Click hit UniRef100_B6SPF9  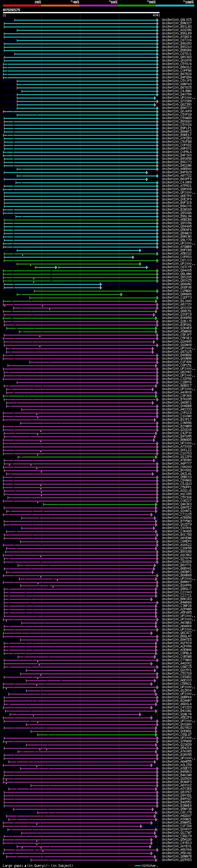point(177,179)
